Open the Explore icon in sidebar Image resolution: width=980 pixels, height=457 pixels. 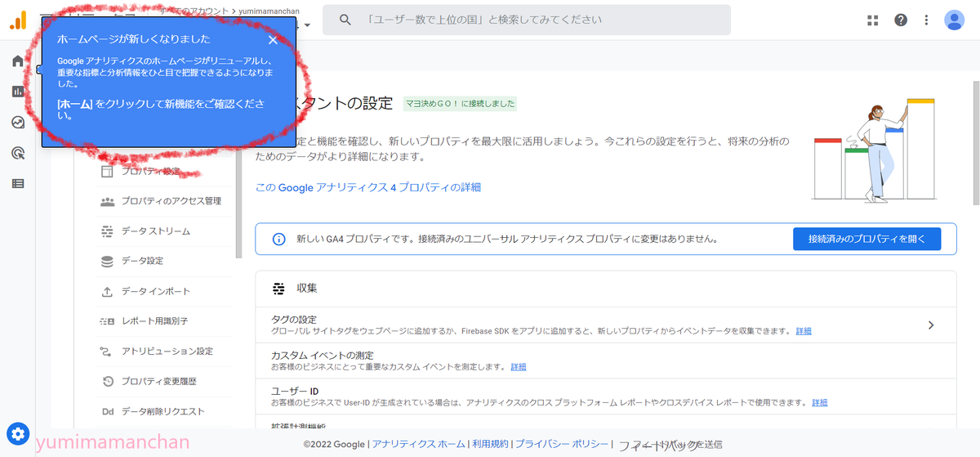pyautogui.click(x=18, y=122)
